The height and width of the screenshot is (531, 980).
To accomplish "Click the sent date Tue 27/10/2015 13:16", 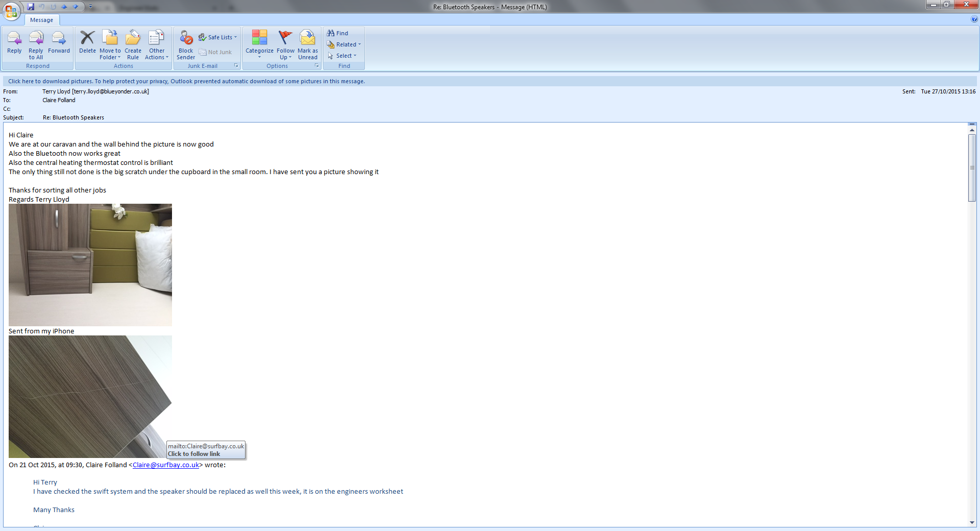I will click(948, 92).
